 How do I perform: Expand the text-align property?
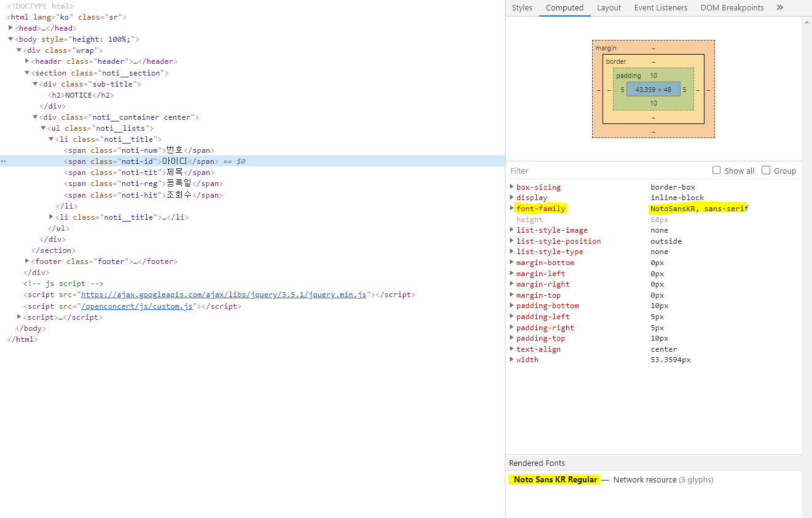512,349
